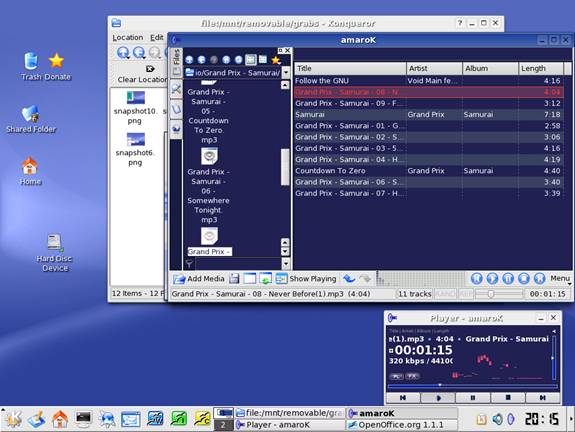The width and height of the screenshot is (575, 432).
Task: Open the filter field dropdown arrow
Action: pyautogui.click(x=286, y=263)
